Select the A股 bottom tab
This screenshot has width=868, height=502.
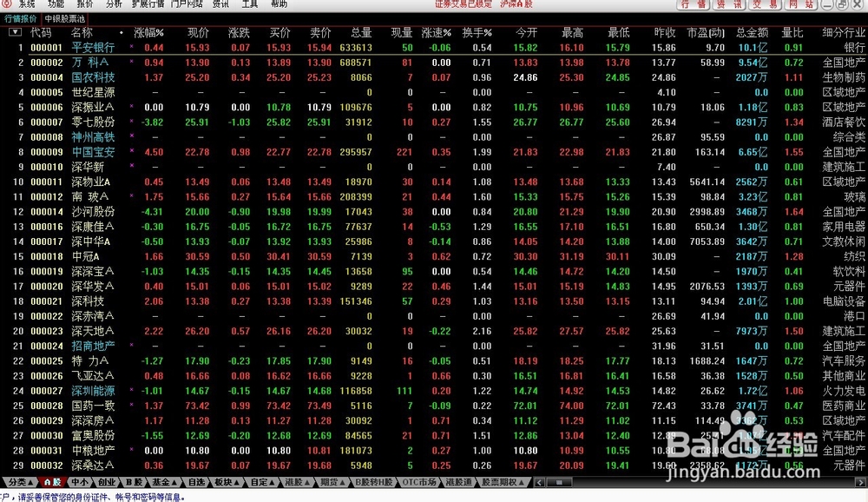pyautogui.click(x=53, y=482)
